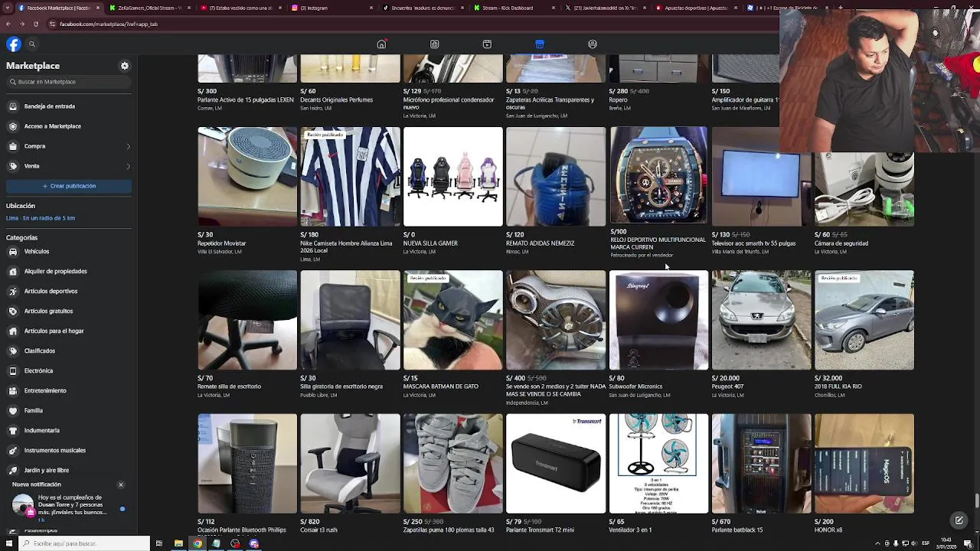The width and height of the screenshot is (980, 551).
Task: Click Crear publicación button
Action: (x=69, y=186)
